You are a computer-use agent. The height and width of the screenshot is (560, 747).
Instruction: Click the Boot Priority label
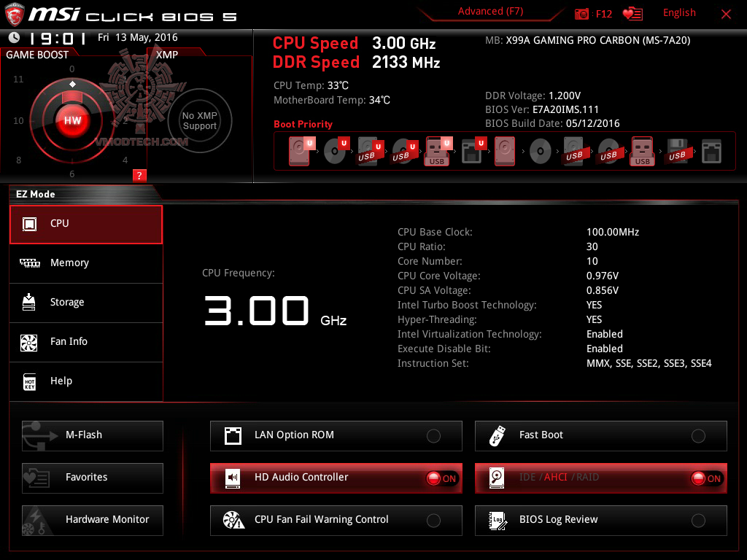click(x=303, y=124)
